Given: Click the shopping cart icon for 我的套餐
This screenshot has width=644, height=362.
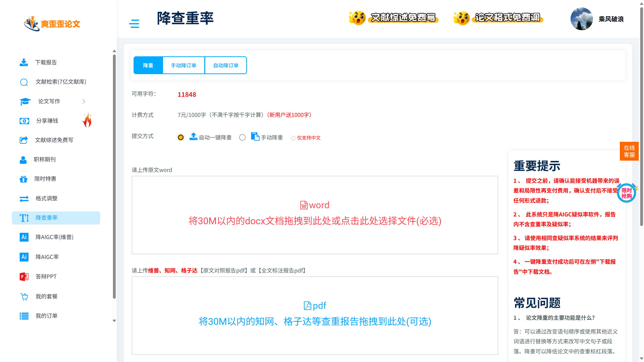Looking at the screenshot, I should point(24,297).
